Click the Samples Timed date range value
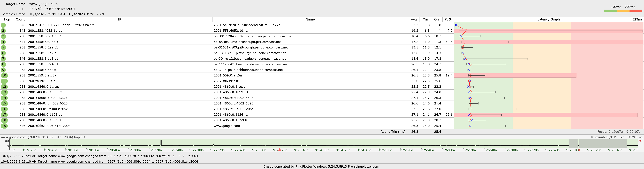Viewport: 644px width, 169px height. pos(66,14)
